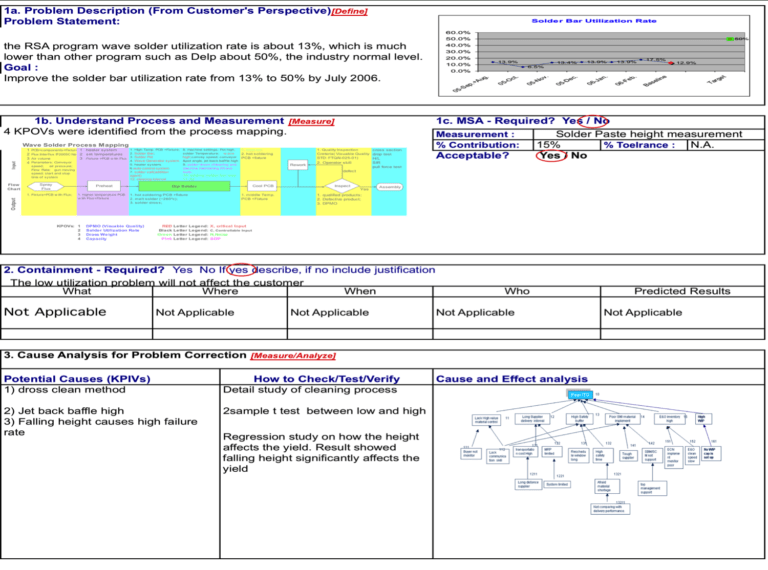Select the Cool PCB step box
This screenshot has height=570, width=768.
[262, 186]
